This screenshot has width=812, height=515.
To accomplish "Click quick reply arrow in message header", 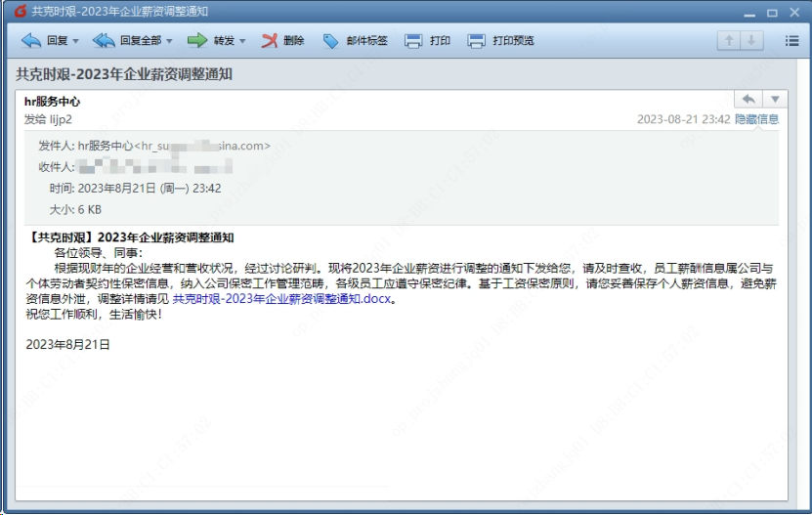I will [748, 100].
